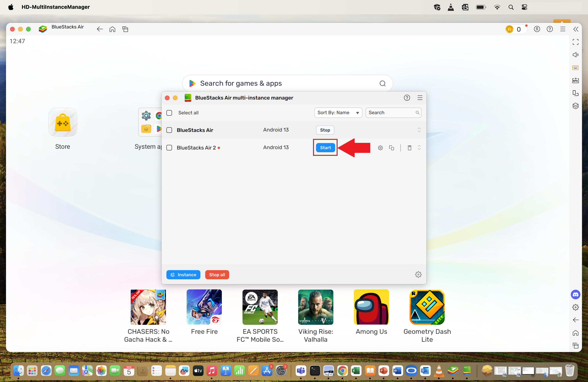Start the BlueStacks Air 2 instance

[x=325, y=148]
